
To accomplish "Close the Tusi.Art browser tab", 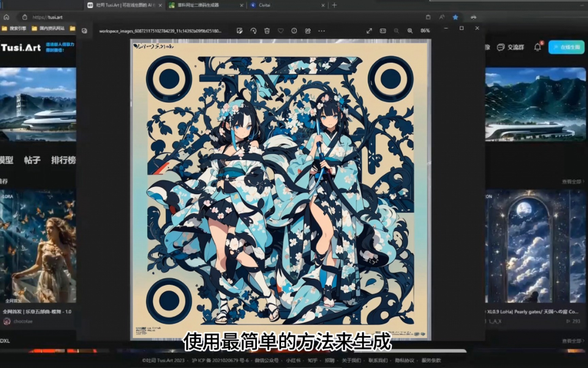I will 160,5.
